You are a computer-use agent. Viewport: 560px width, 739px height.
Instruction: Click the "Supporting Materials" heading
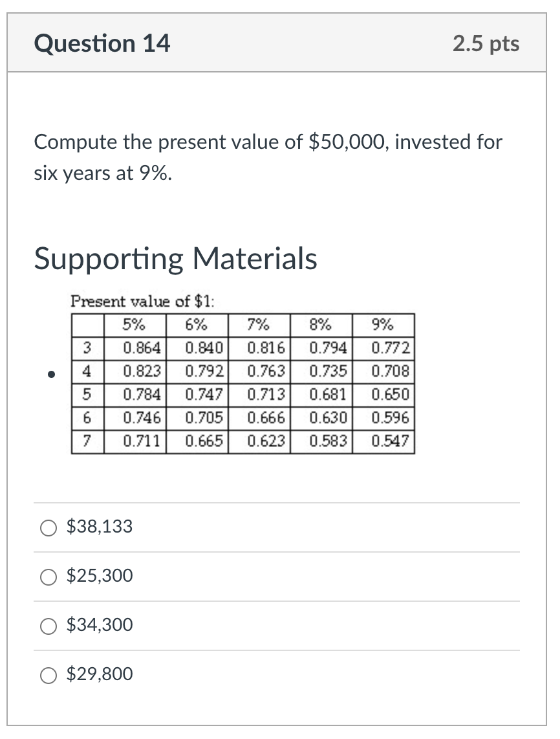(x=175, y=259)
